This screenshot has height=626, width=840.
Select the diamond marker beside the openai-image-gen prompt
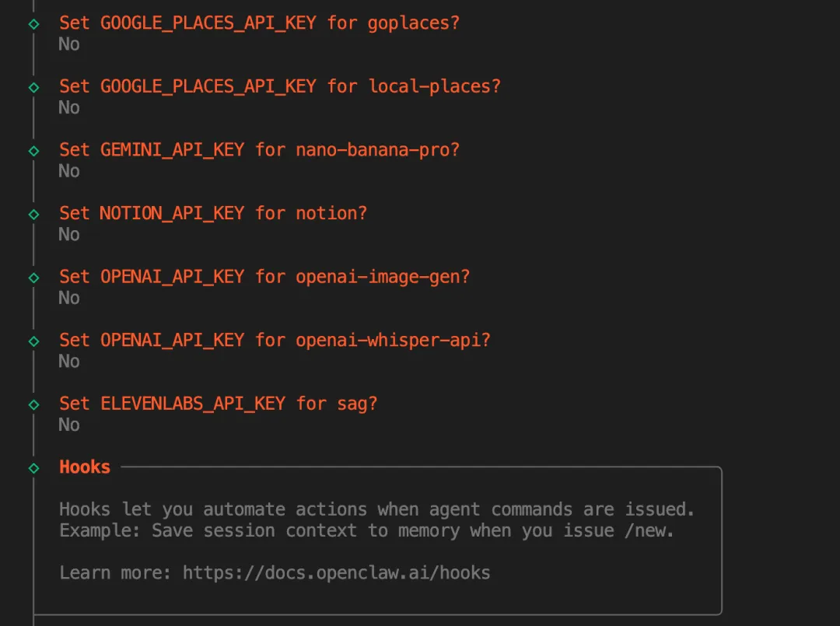tap(33, 278)
